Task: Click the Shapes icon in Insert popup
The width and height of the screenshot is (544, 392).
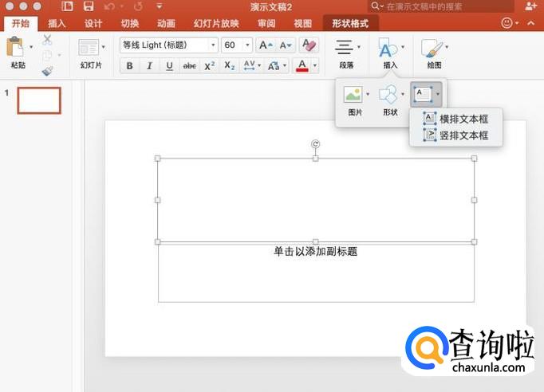Action: tap(388, 94)
